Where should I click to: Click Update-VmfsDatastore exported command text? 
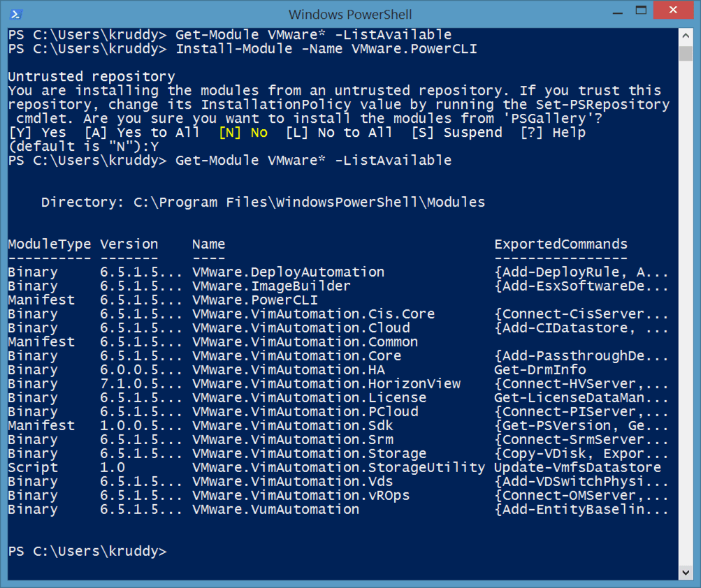tap(577, 468)
